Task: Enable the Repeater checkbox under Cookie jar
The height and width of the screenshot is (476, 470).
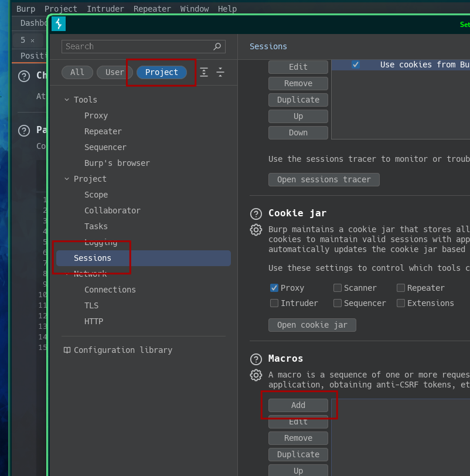Action: coord(400,288)
